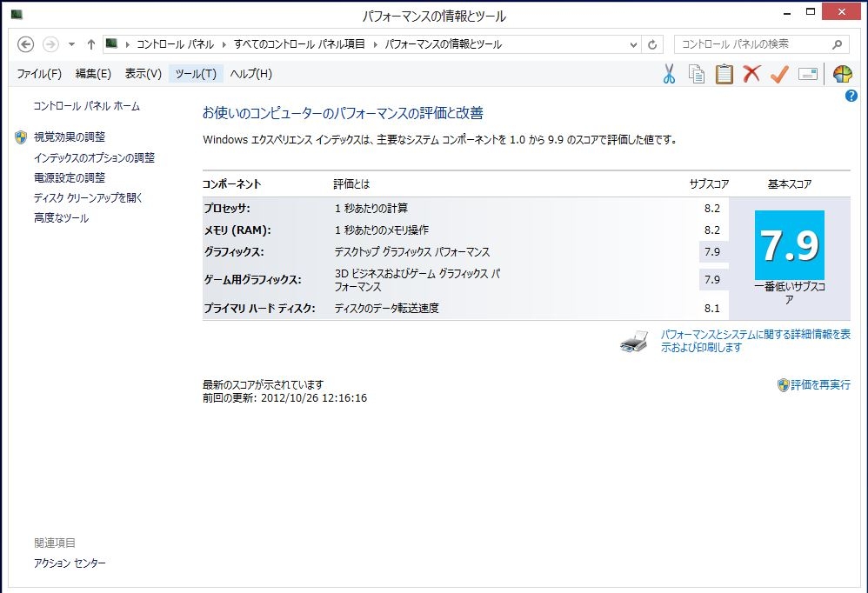Open 電源設定の調整 link

point(70,178)
